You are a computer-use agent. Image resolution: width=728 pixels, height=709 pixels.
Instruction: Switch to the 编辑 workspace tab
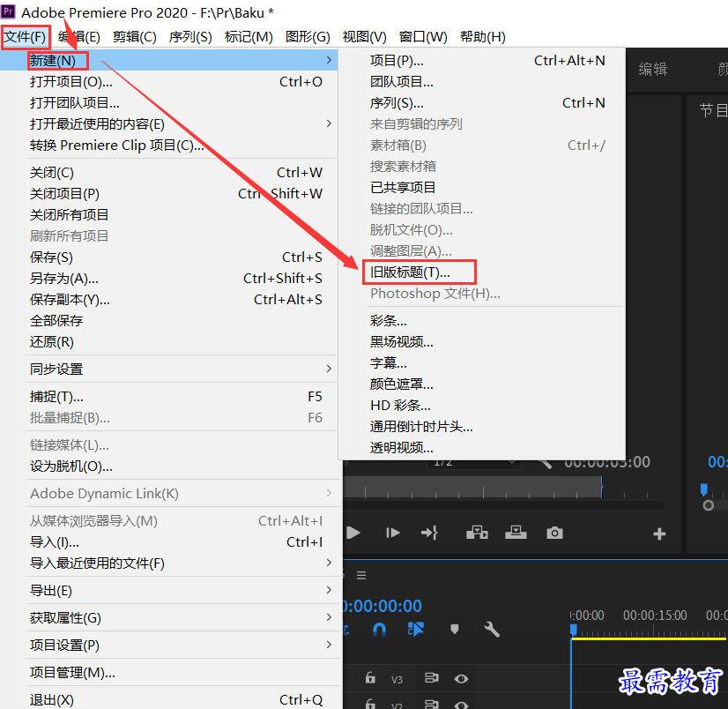(x=653, y=70)
